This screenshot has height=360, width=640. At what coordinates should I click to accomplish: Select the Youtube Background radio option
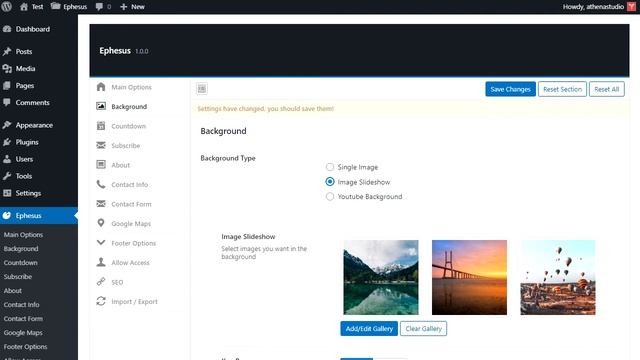coord(330,196)
